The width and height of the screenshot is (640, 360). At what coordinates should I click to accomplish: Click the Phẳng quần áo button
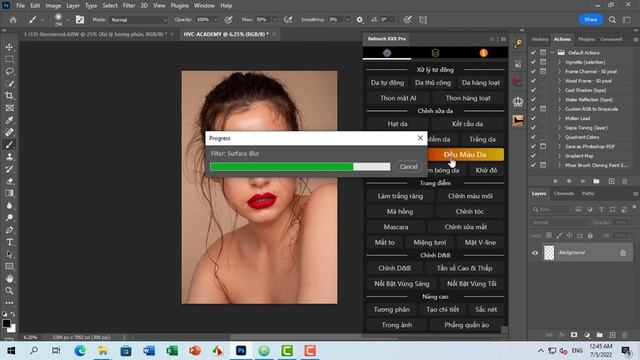[x=467, y=325]
